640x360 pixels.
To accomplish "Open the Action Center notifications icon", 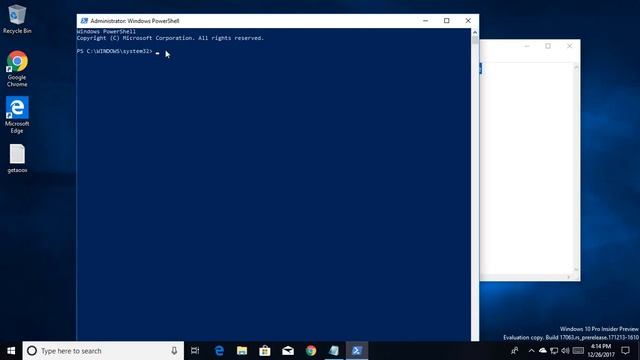I will pos(625,351).
